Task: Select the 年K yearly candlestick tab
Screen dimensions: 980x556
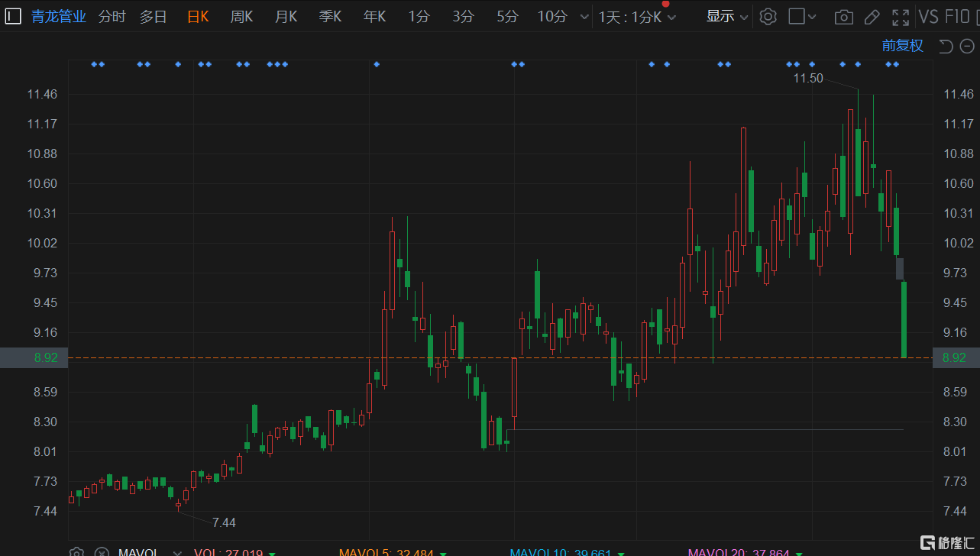Action: coord(374,16)
